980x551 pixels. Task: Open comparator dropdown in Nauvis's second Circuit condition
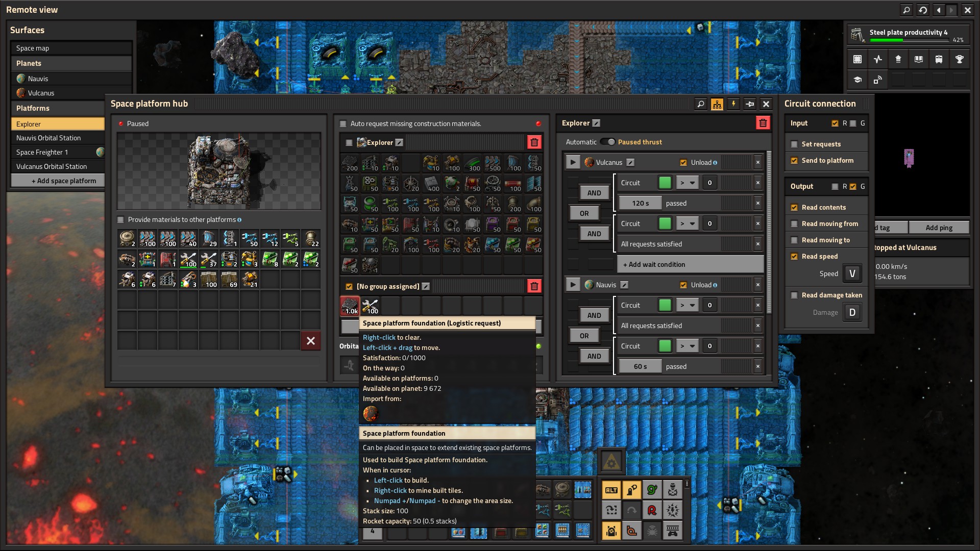687,346
